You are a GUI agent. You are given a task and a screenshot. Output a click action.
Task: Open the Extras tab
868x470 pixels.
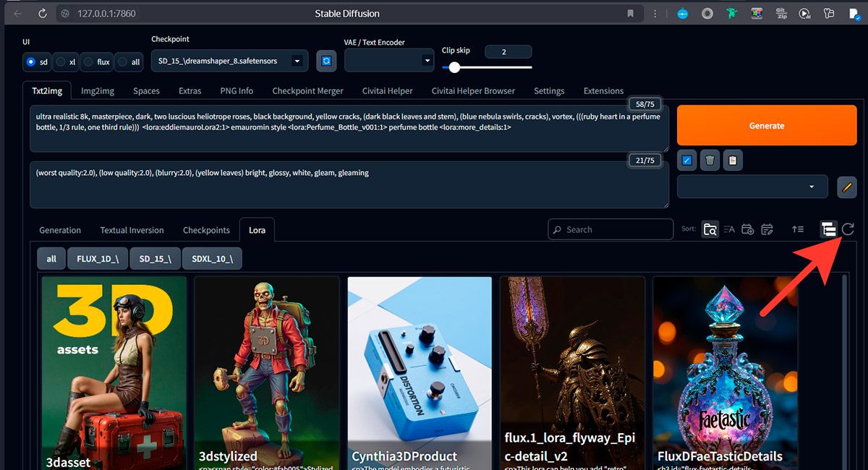[190, 91]
